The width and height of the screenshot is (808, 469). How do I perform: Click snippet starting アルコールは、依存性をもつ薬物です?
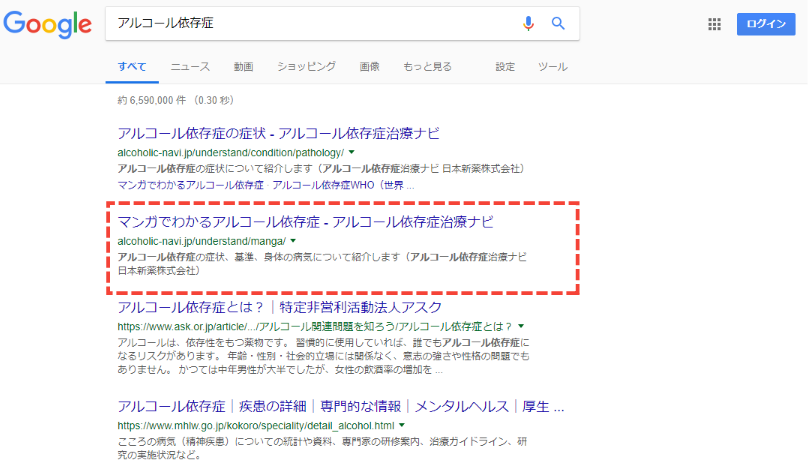coord(323,356)
